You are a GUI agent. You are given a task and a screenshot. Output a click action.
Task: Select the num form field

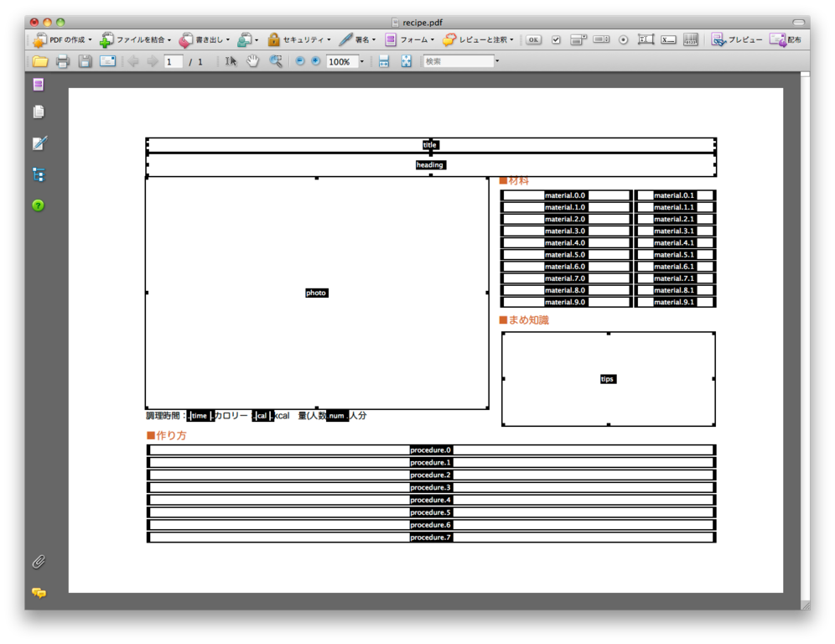[x=336, y=415]
